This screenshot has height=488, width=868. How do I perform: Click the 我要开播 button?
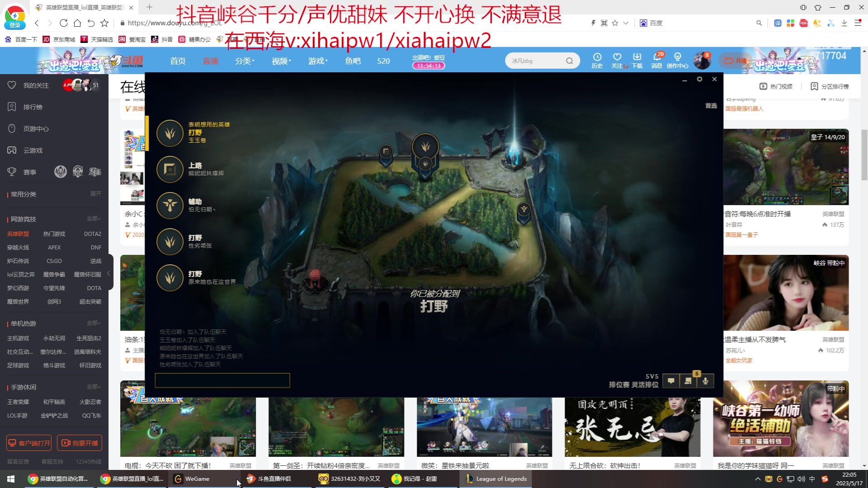[x=80, y=443]
